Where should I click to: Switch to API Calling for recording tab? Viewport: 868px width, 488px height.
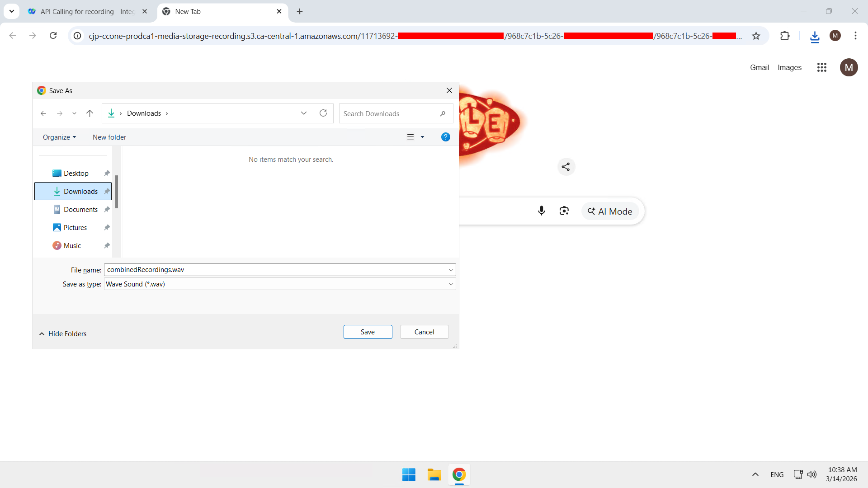(x=86, y=12)
